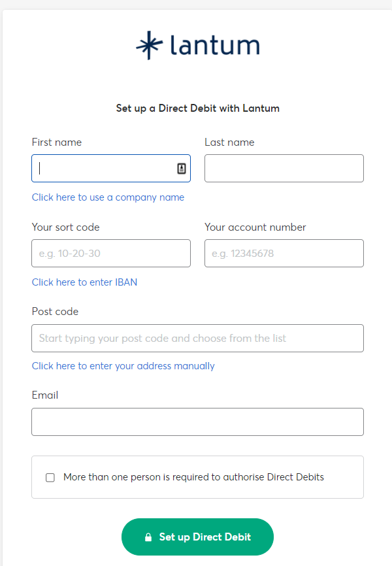Select the account number field
Screen dimensions: 392x566
(284, 254)
